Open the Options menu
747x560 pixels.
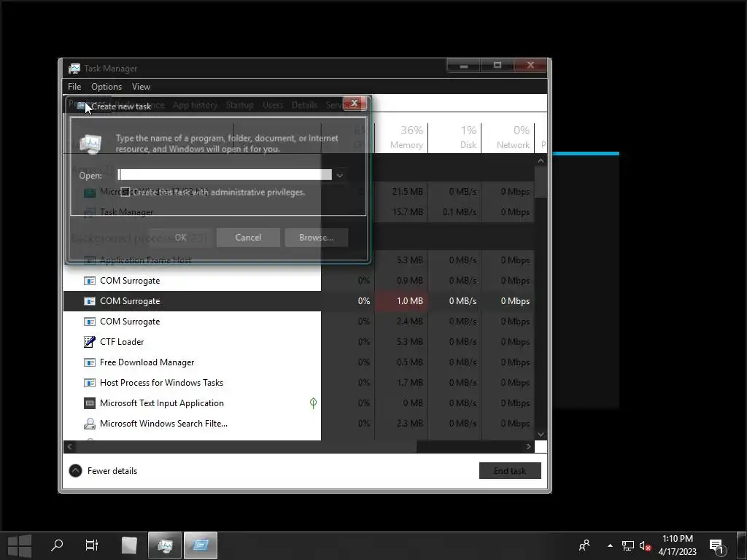coord(107,87)
